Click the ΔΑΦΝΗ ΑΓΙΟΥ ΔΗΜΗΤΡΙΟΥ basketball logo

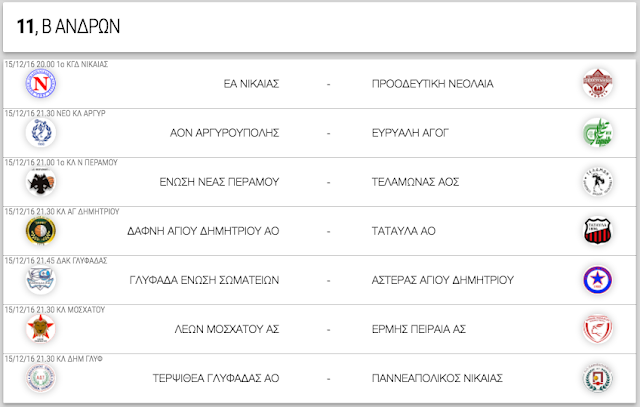41,231
